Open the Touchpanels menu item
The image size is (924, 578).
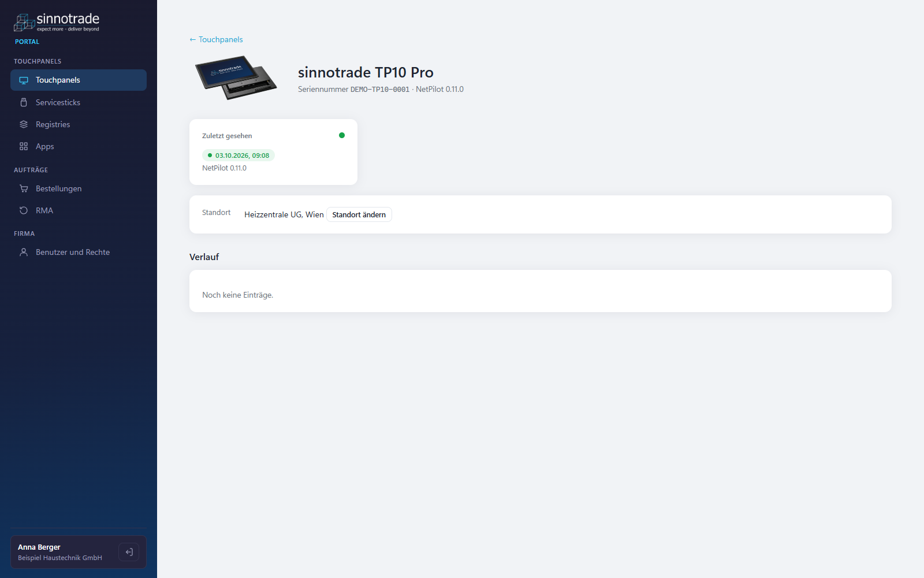click(x=79, y=80)
